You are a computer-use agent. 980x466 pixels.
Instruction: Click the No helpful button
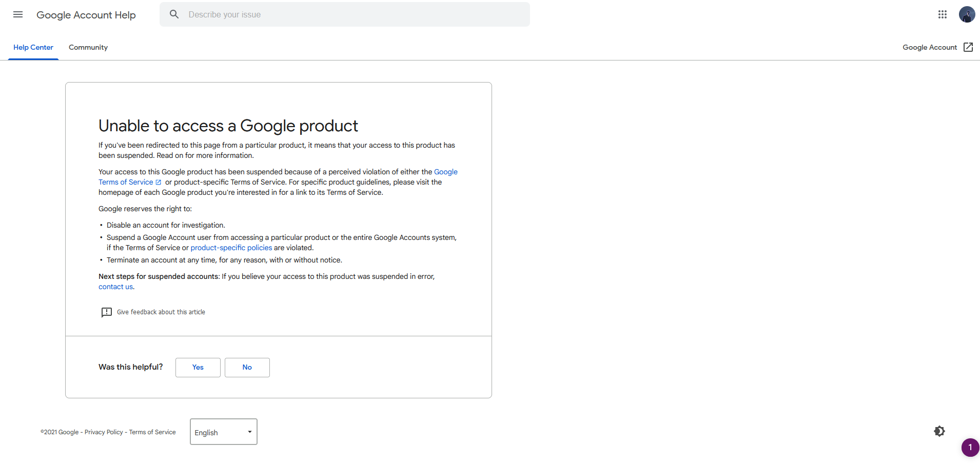(247, 368)
